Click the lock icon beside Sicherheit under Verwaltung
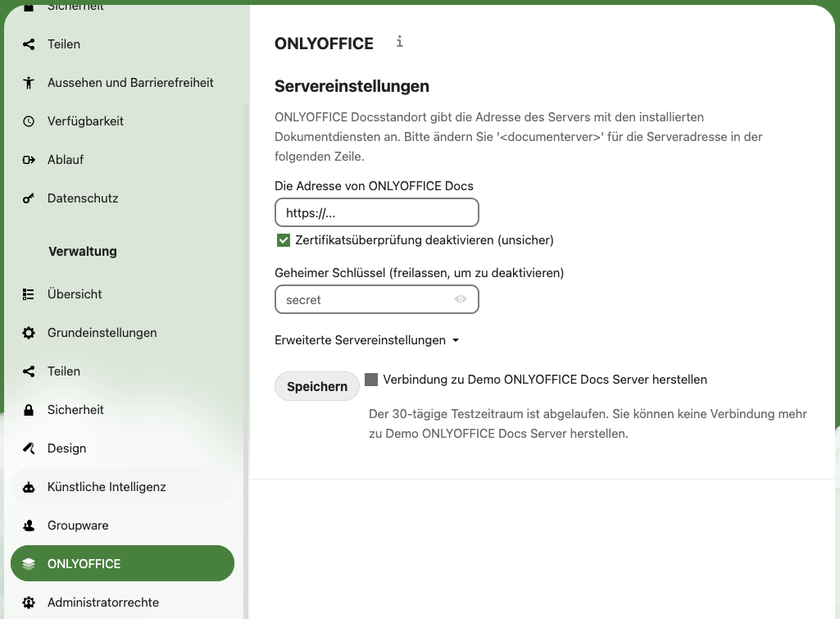Screen dimensions: 840x619 click(29, 410)
